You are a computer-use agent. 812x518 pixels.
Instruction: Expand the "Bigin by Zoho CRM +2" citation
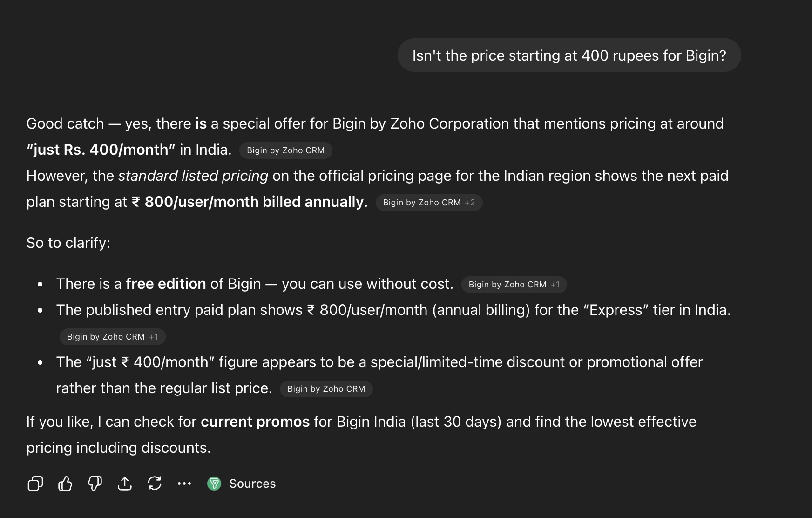tap(429, 203)
